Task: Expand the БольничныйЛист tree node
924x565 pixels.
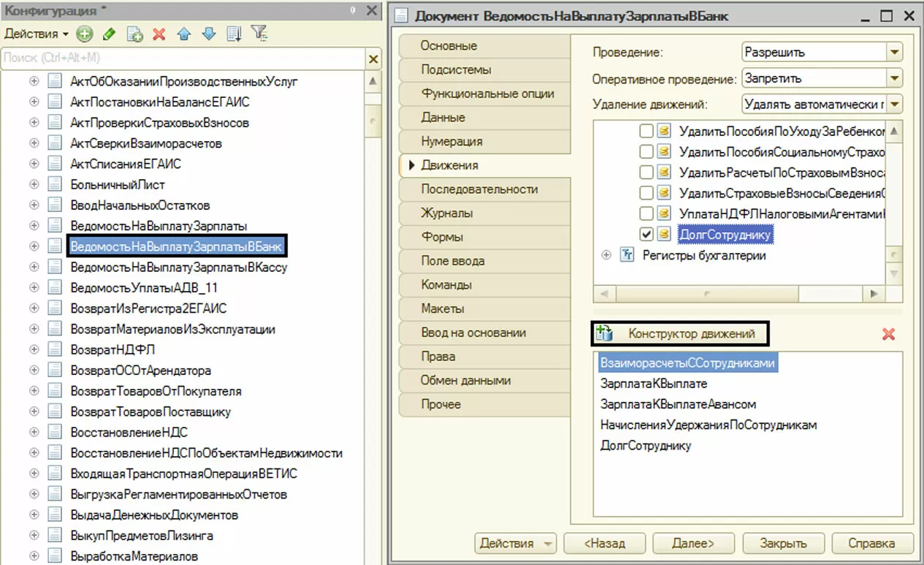Action: click(x=34, y=185)
